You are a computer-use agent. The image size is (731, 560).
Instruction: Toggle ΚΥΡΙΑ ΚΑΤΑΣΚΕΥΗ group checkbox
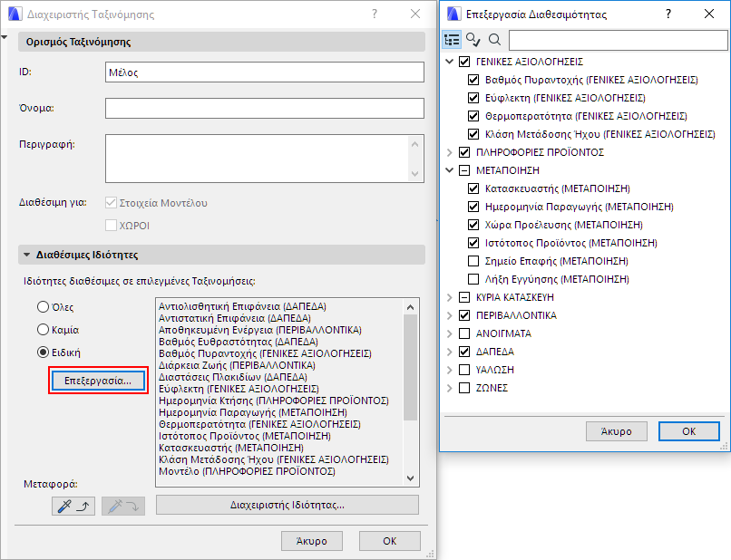(x=464, y=297)
